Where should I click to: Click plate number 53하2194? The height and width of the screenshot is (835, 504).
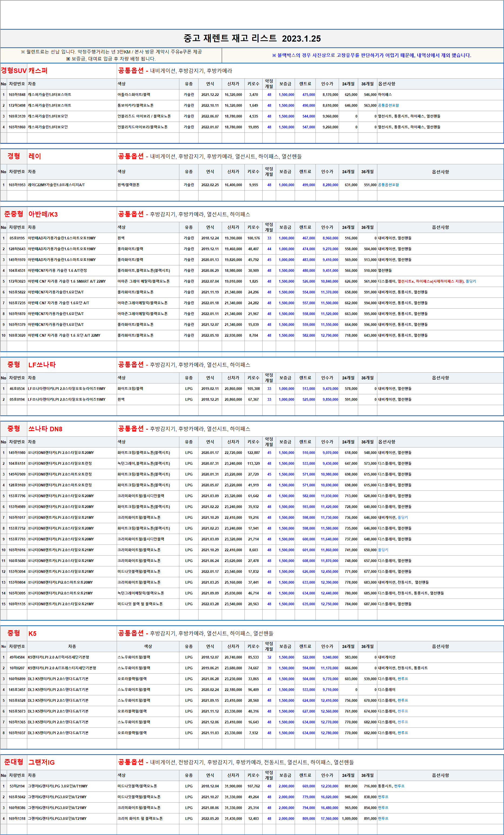pos(17,786)
